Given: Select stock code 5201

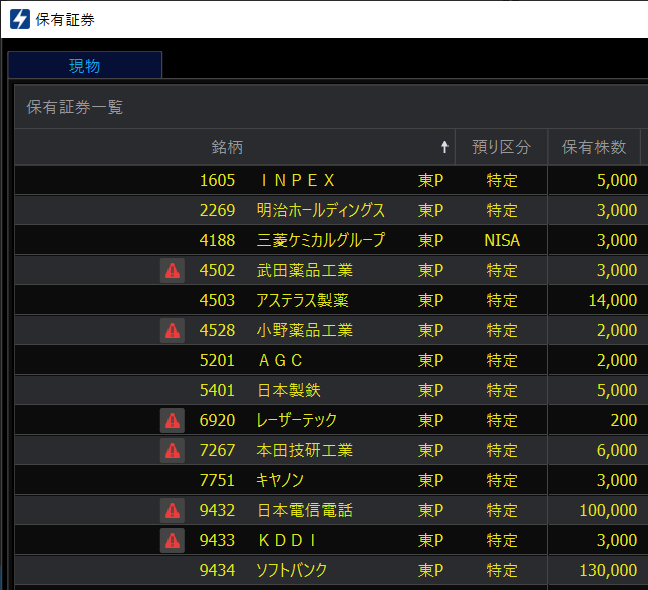Looking at the screenshot, I should pos(217,361).
